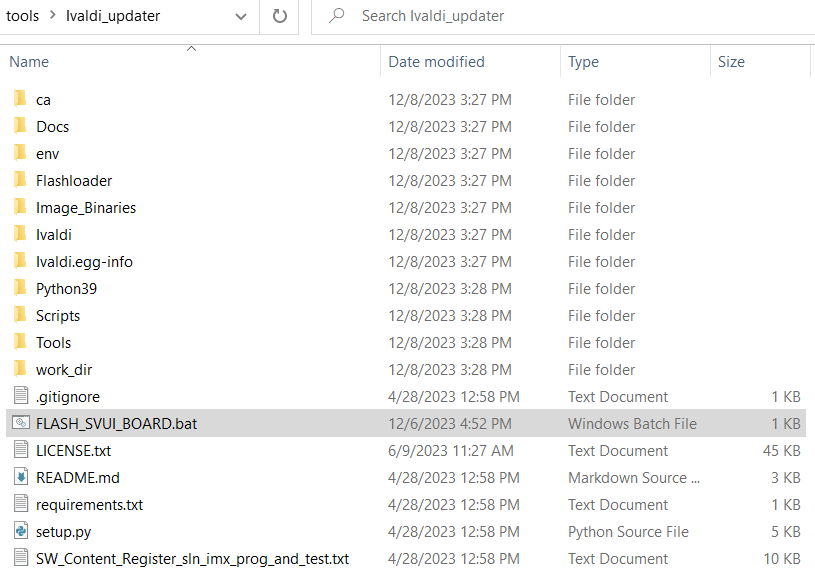Click the tools breadcrumb in address bar
The image size is (815, 576).
(x=22, y=16)
